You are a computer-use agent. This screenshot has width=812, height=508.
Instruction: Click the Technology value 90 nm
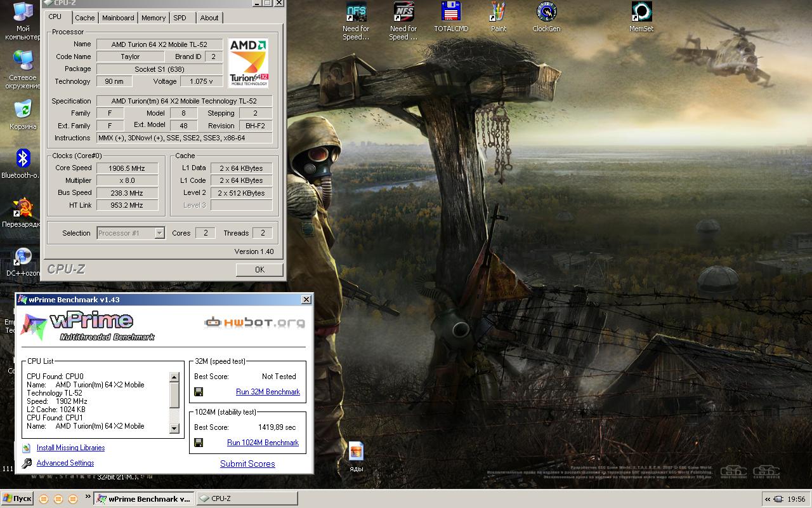(x=114, y=81)
